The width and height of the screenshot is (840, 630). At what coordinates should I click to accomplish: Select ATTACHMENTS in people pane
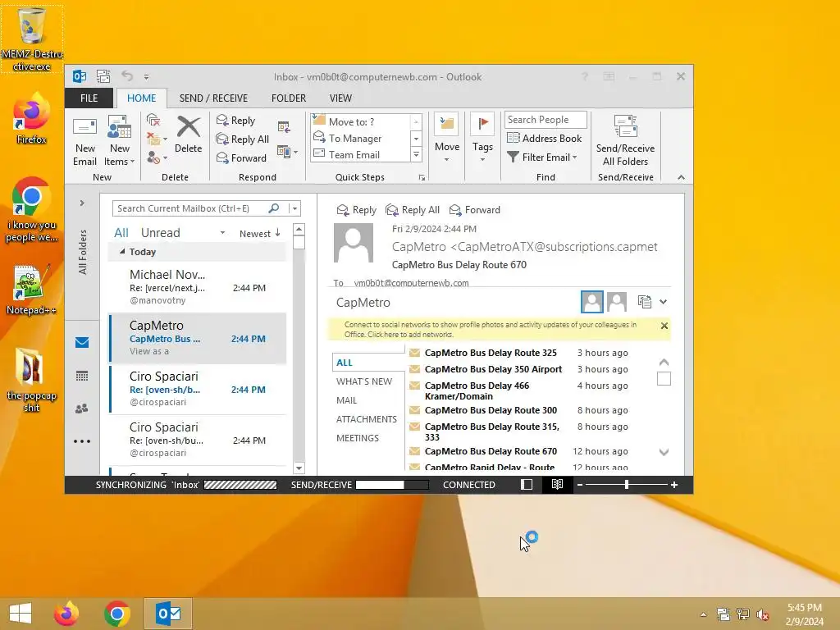pos(367,419)
